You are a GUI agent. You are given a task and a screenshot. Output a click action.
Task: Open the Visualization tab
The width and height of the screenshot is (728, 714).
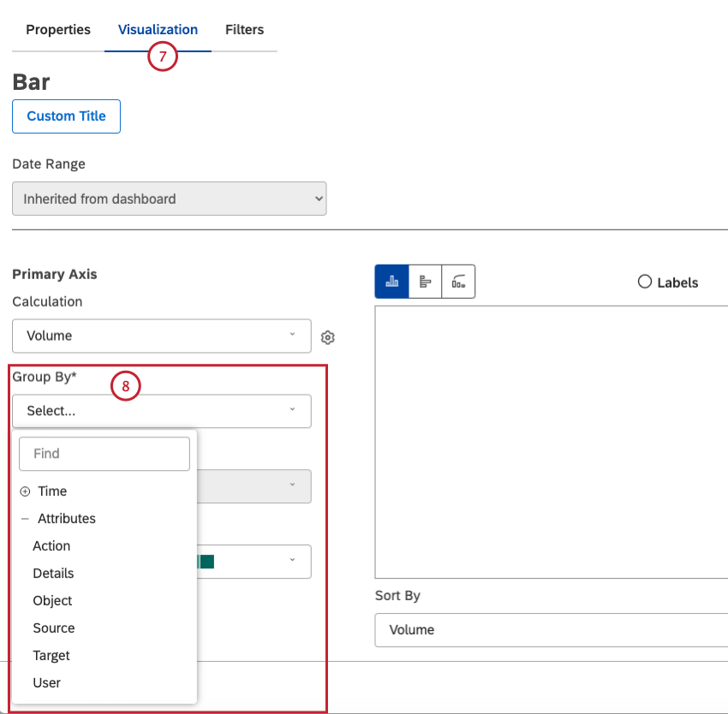click(x=158, y=29)
